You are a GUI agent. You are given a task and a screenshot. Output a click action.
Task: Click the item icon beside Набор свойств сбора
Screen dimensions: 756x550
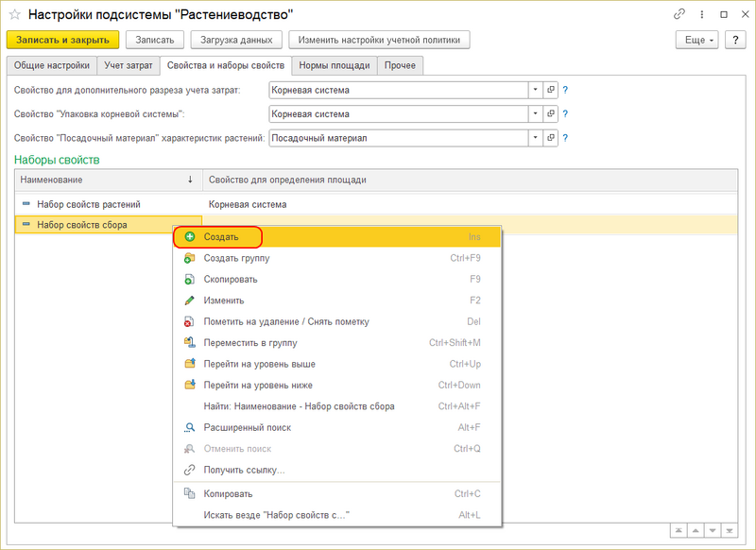(x=26, y=224)
